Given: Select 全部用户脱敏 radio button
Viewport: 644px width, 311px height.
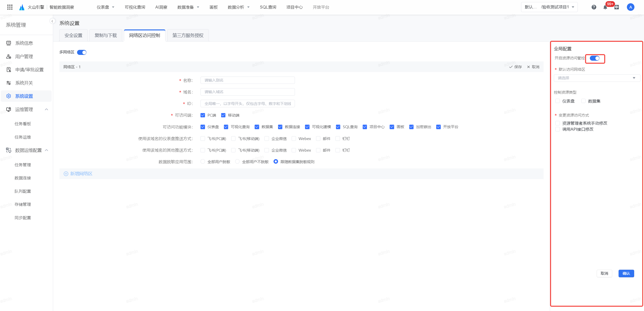Looking at the screenshot, I should (203, 161).
